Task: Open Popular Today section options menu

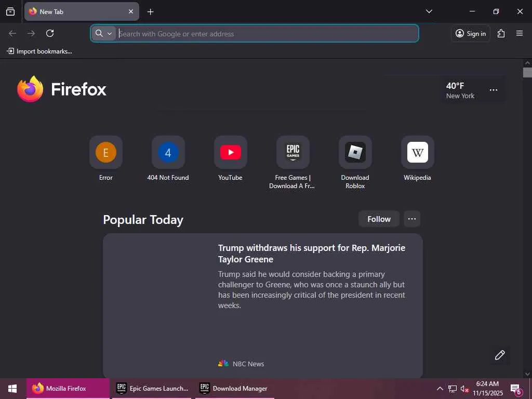Action: pos(412,219)
